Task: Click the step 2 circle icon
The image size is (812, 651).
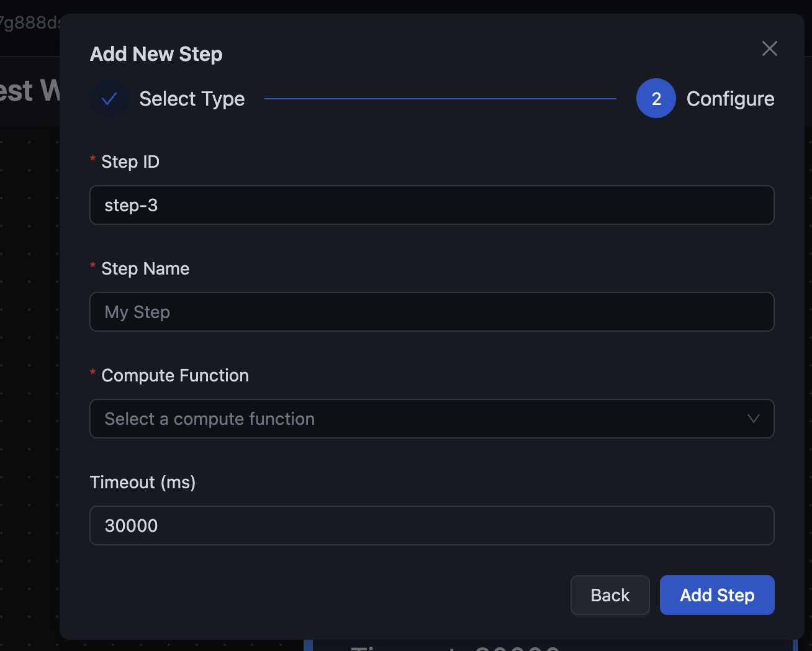Action: [x=656, y=99]
